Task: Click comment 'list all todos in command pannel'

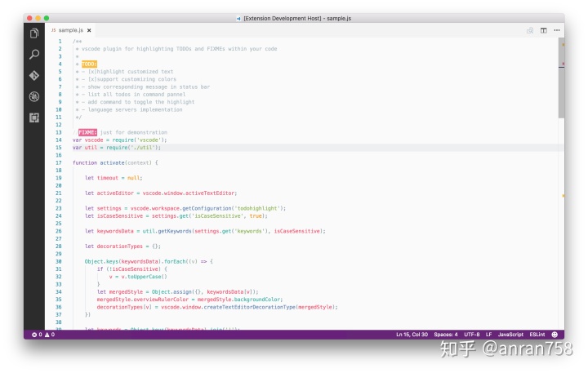Action: click(x=136, y=95)
